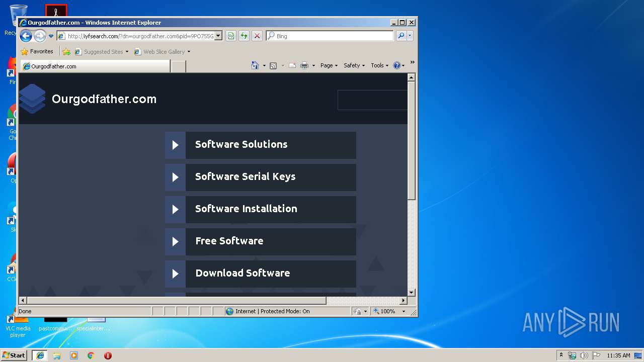Screen dimensions: 644x362
Task: Click the horizontal scrollbar right arrow
Action: click(403, 301)
